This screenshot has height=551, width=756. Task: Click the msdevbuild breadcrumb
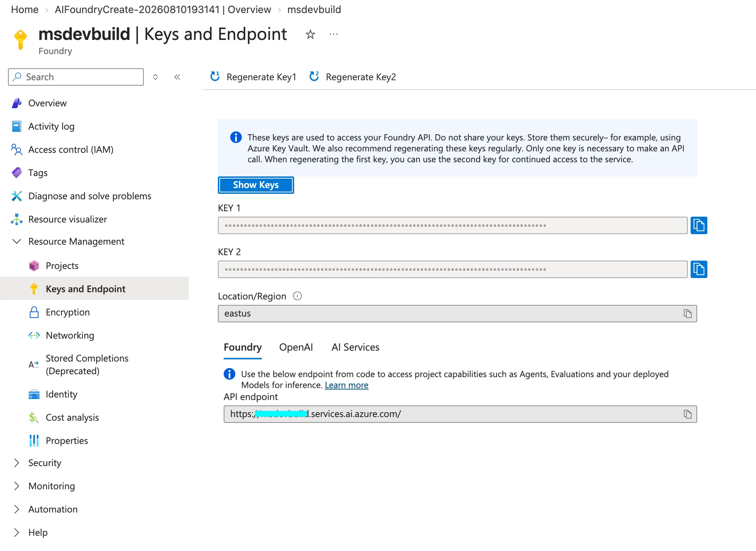click(314, 9)
